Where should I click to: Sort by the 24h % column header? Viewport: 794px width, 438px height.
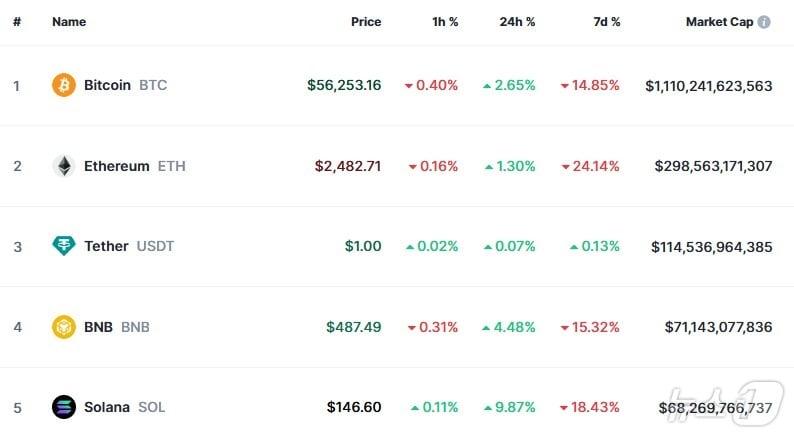point(517,21)
